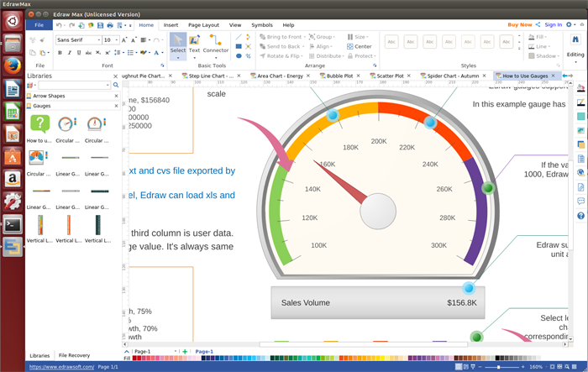Click the Buy Now link
This screenshot has height=372, width=588.
click(x=520, y=25)
